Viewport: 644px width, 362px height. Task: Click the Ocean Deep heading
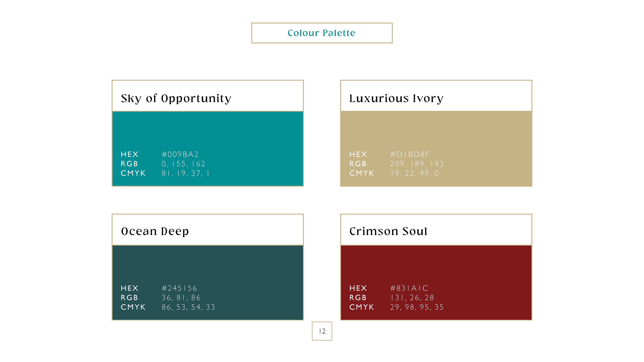pyautogui.click(x=155, y=231)
